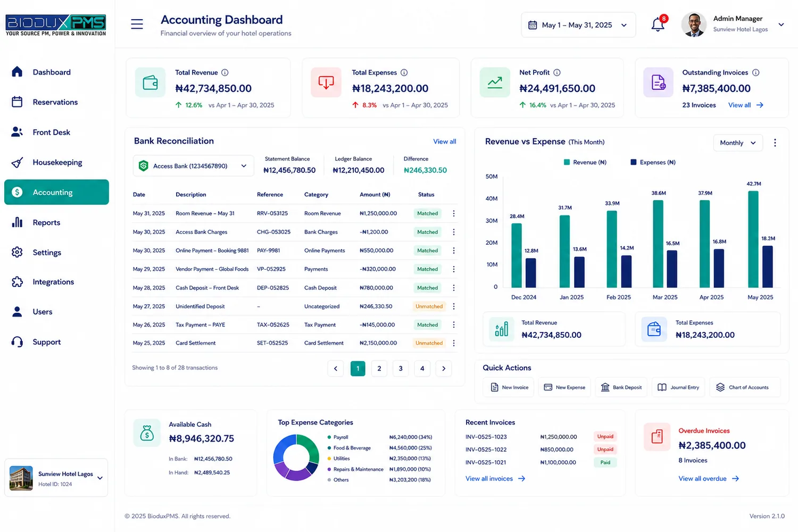This screenshot has height=532, width=798.
Task: Open row options for Cash Deposit – Front Desk
Action: [x=454, y=288]
